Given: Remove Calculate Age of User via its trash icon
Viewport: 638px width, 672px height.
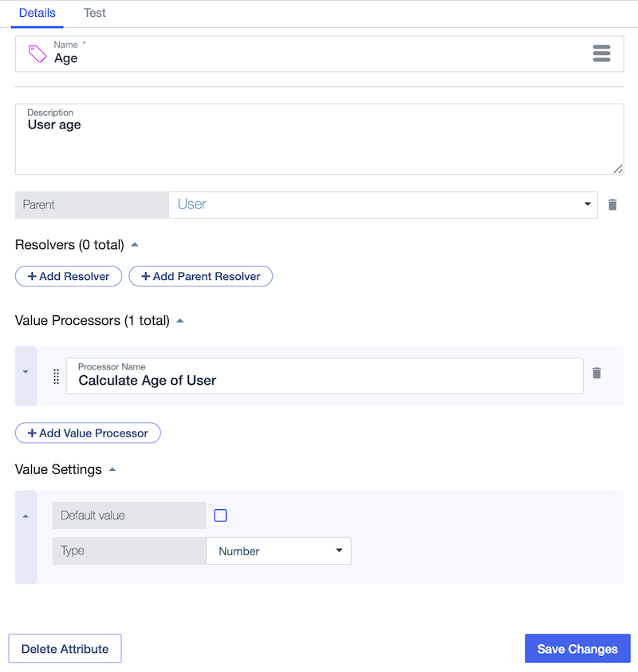Looking at the screenshot, I should (597, 373).
